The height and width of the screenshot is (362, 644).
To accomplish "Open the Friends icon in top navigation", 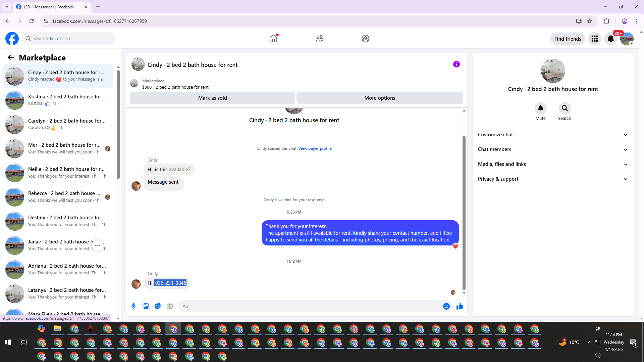I will click(x=320, y=39).
